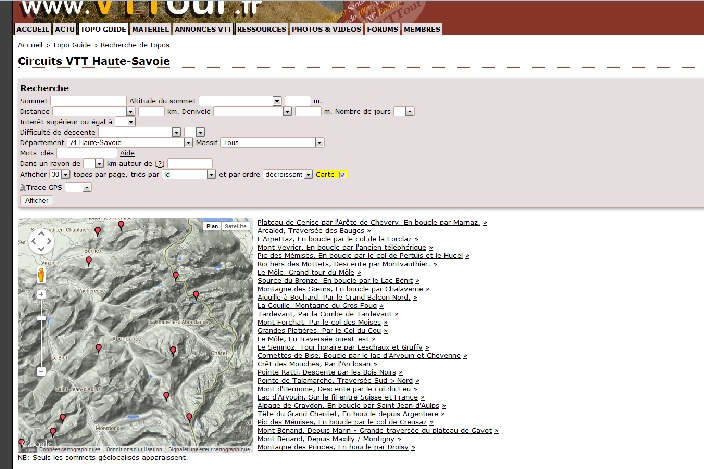Go to the PHOTOS & VIDEOS tab
The image size is (704, 469).
[x=327, y=29]
